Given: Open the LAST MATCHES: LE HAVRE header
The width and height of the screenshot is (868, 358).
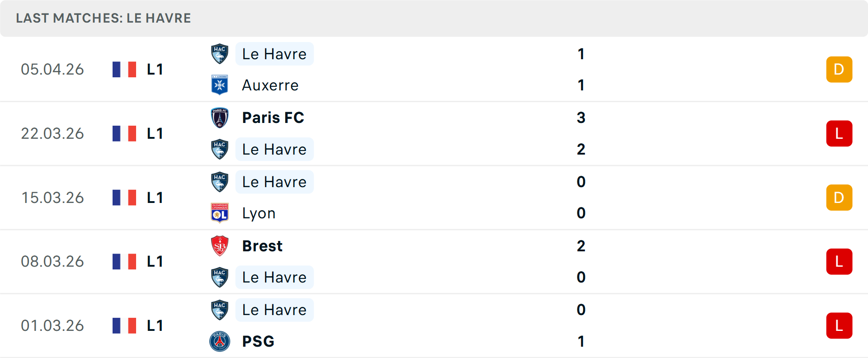Looking at the screenshot, I should click(103, 18).
